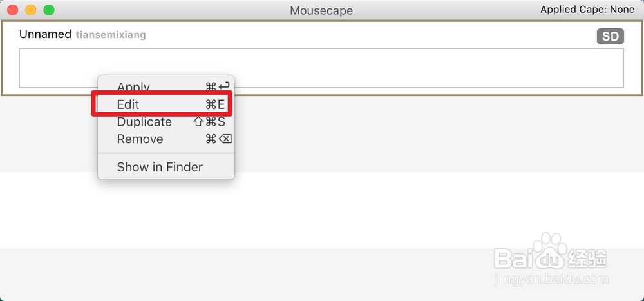The height and width of the screenshot is (301, 644).
Task: Pick the Duplicate context menu entry
Action: 166,122
